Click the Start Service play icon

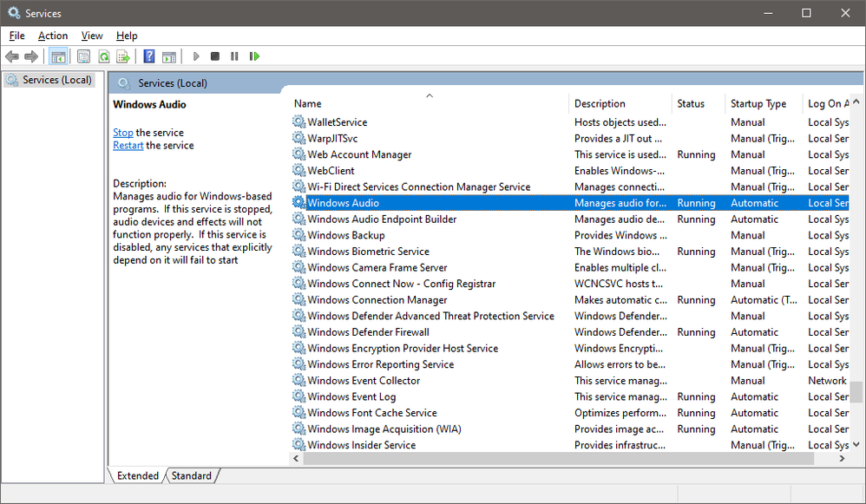[196, 56]
